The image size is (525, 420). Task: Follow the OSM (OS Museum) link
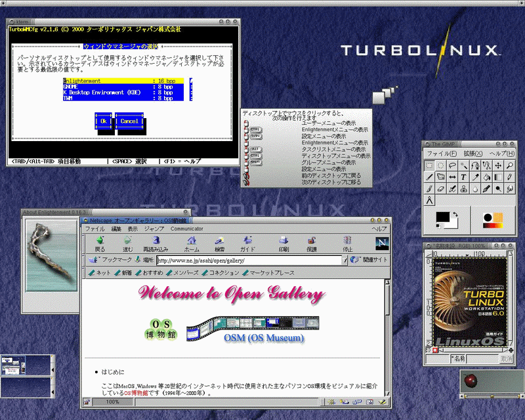(x=264, y=338)
